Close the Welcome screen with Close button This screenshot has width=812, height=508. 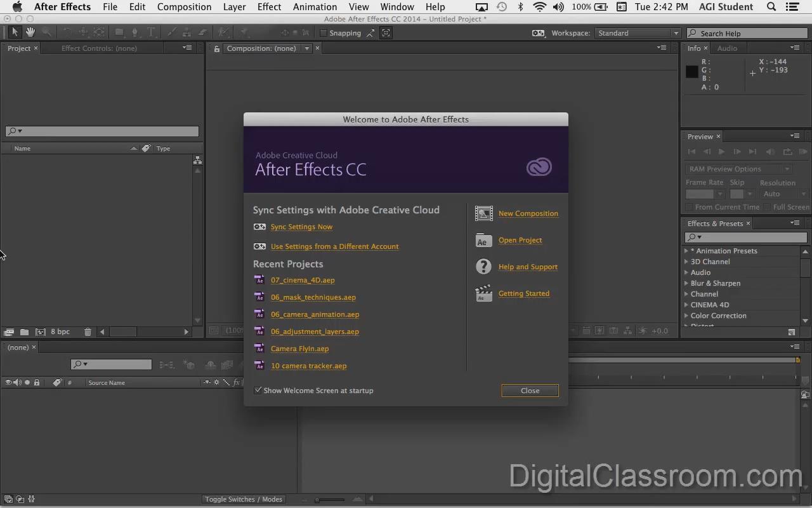point(530,391)
